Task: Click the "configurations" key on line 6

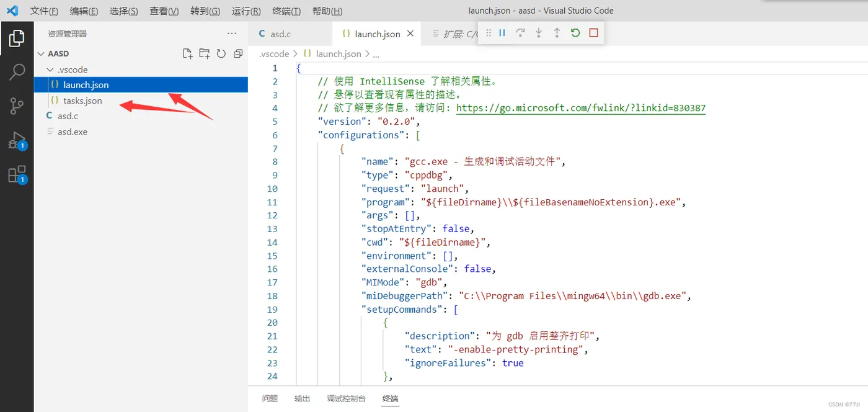Action: (x=360, y=135)
